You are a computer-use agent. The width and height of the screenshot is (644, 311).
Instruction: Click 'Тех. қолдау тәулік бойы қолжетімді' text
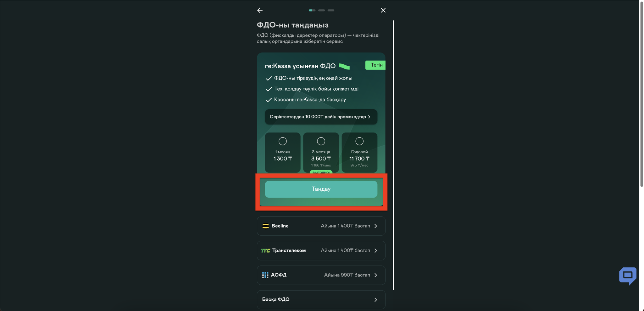tap(316, 89)
